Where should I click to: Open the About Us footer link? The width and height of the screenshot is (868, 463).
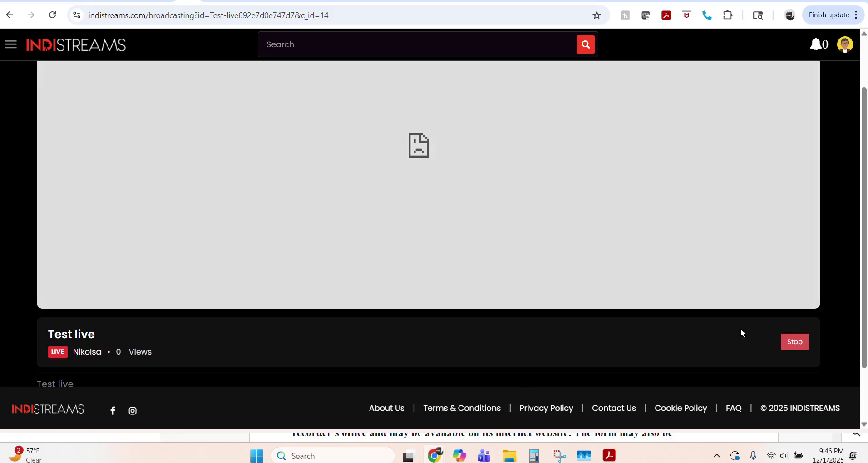pyautogui.click(x=386, y=408)
